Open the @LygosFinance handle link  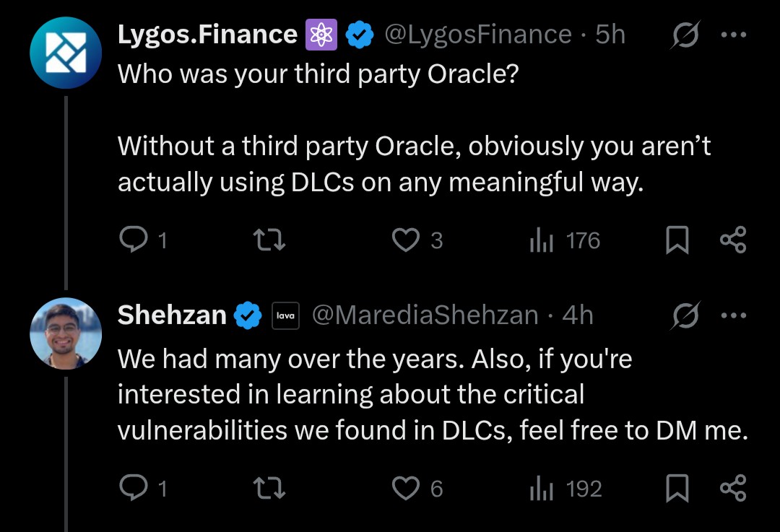coord(478,35)
